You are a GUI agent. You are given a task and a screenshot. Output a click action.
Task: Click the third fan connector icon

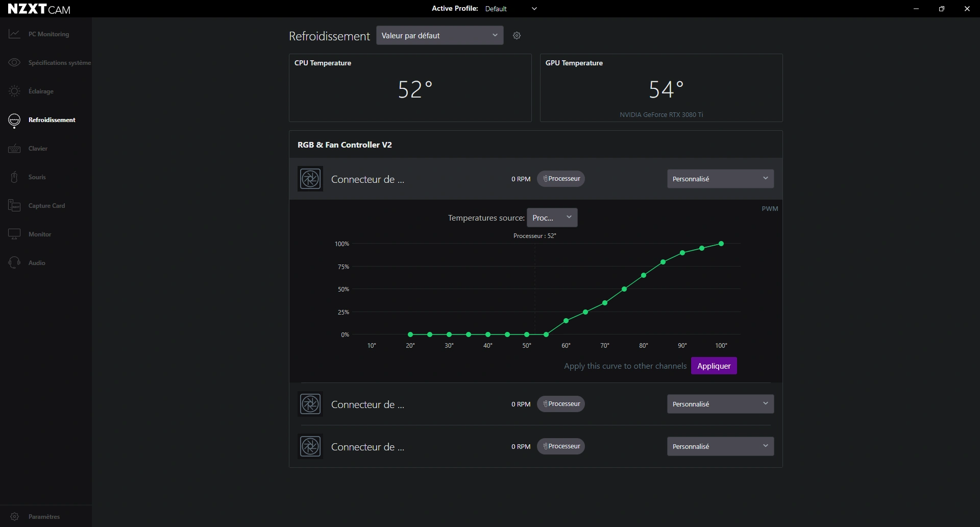(x=310, y=446)
